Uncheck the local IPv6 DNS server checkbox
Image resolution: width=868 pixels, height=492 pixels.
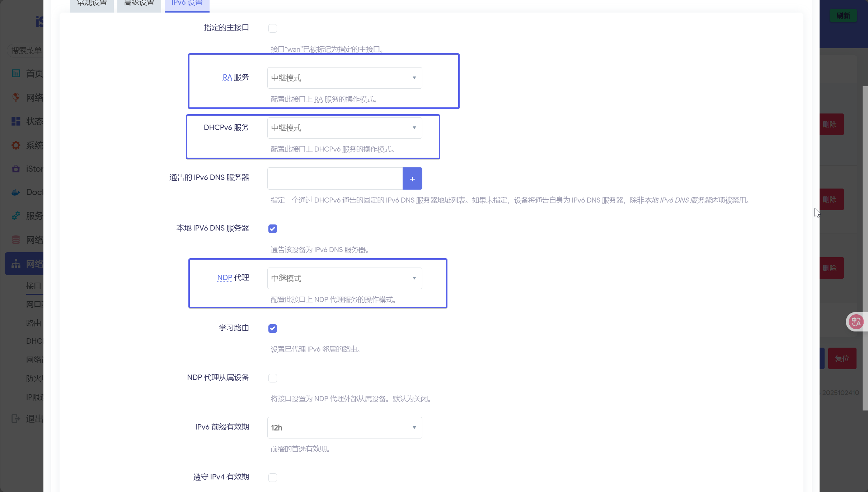coord(273,229)
